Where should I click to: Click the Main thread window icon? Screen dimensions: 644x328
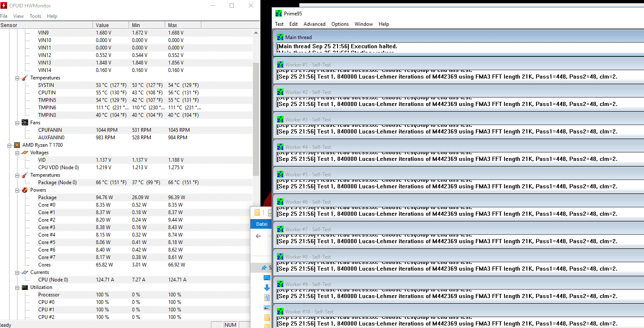point(280,37)
